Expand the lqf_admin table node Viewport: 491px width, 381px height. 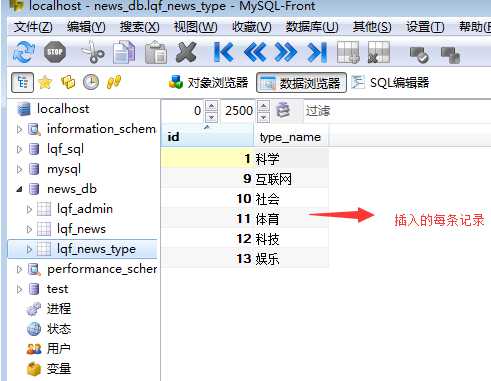(x=29, y=209)
